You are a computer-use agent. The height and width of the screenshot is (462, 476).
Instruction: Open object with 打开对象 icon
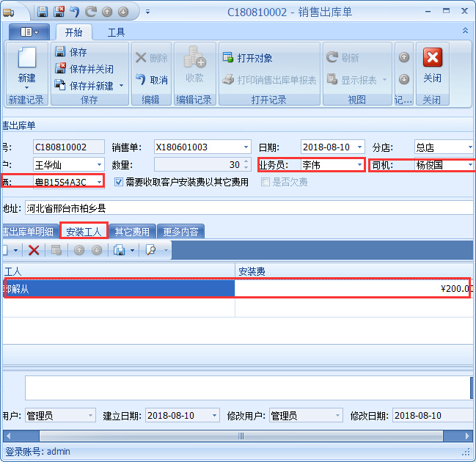pyautogui.click(x=227, y=58)
